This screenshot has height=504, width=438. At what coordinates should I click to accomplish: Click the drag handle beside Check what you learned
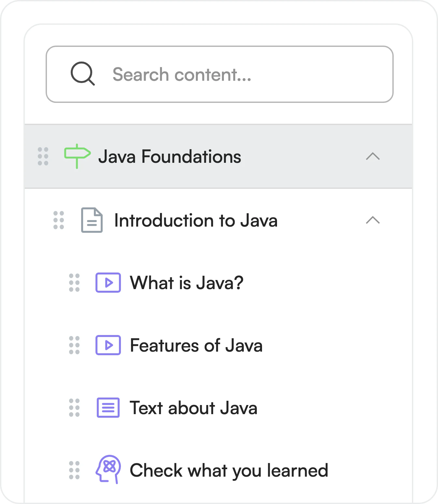coord(74,470)
